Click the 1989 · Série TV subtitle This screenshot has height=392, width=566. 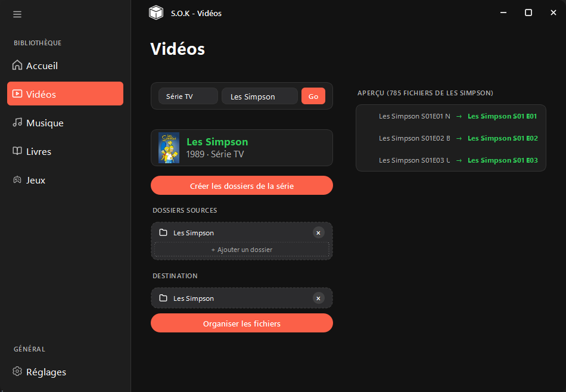point(214,154)
